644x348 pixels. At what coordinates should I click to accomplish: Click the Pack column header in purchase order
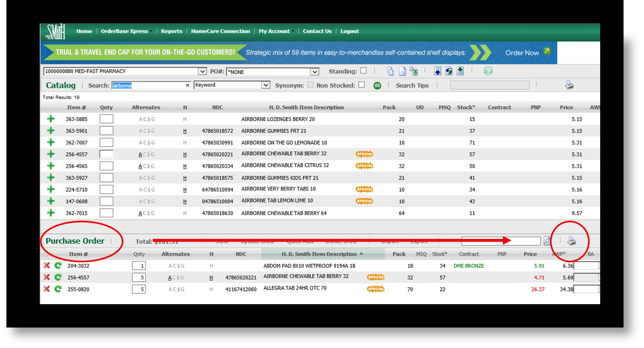point(399,254)
